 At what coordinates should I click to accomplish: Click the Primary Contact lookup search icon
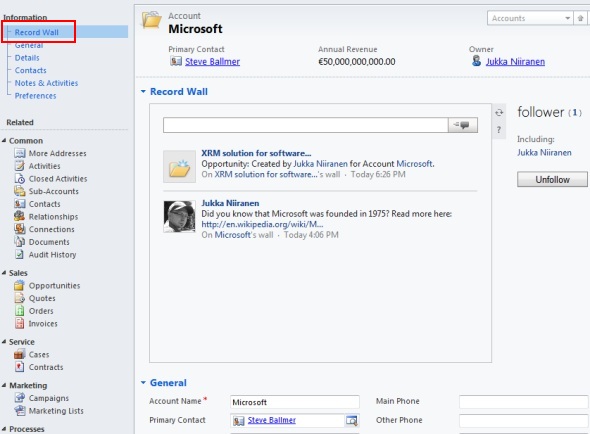(x=351, y=420)
